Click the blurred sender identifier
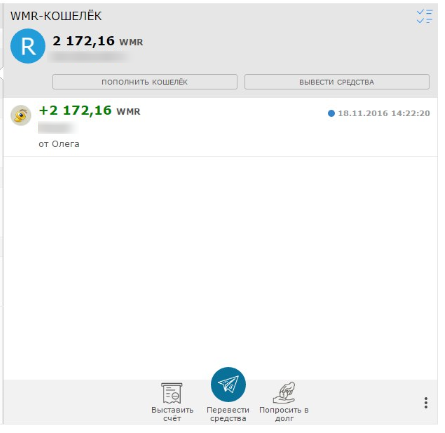Screen dimensions: 445x433 [56, 128]
